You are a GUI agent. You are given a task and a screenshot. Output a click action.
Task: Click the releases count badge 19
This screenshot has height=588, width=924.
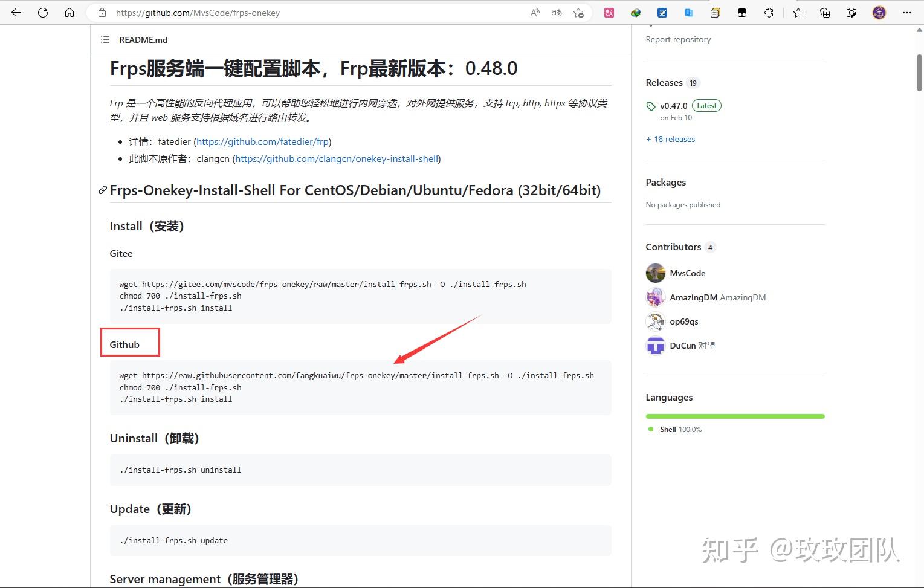693,83
